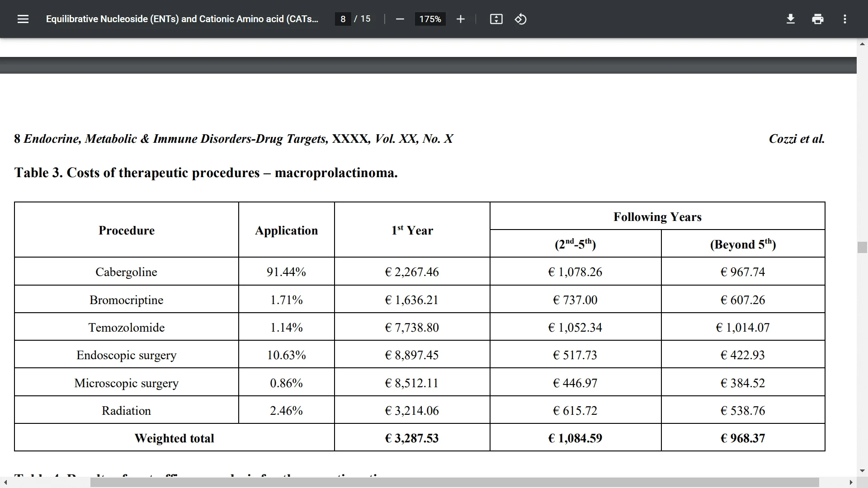This screenshot has height=488, width=868.
Task: Click the horizontal scrollbar left arrow
Action: click(x=5, y=483)
